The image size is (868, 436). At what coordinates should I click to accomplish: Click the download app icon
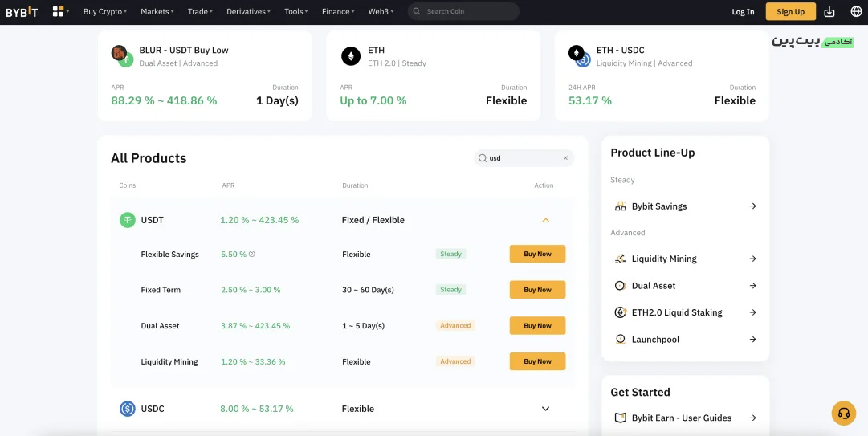pos(829,11)
